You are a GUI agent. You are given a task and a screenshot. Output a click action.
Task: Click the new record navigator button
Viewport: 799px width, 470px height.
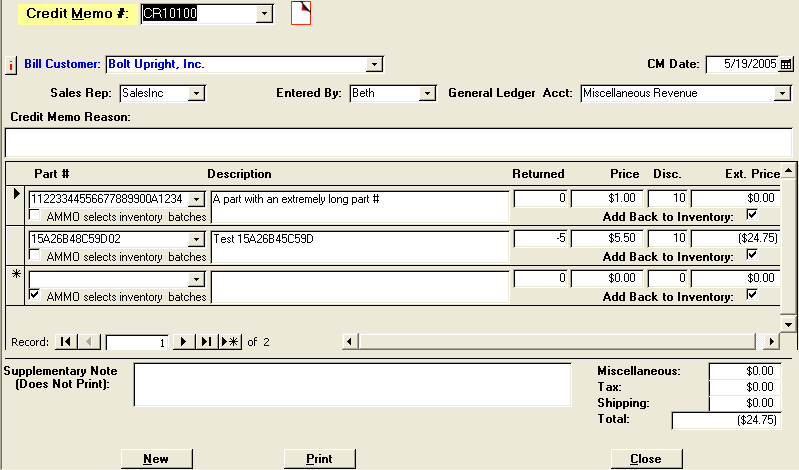coord(230,342)
